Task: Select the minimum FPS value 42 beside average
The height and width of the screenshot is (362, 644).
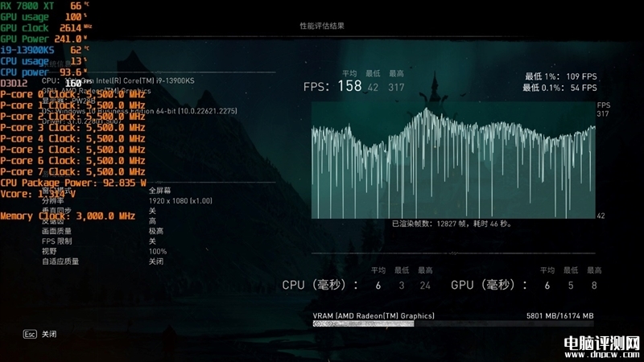Action: pos(373,87)
